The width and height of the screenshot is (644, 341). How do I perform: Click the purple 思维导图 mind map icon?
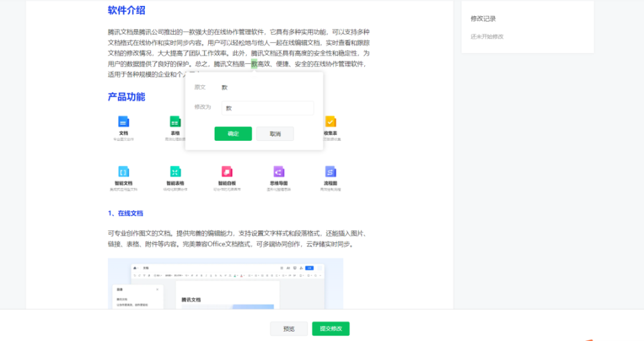279,172
